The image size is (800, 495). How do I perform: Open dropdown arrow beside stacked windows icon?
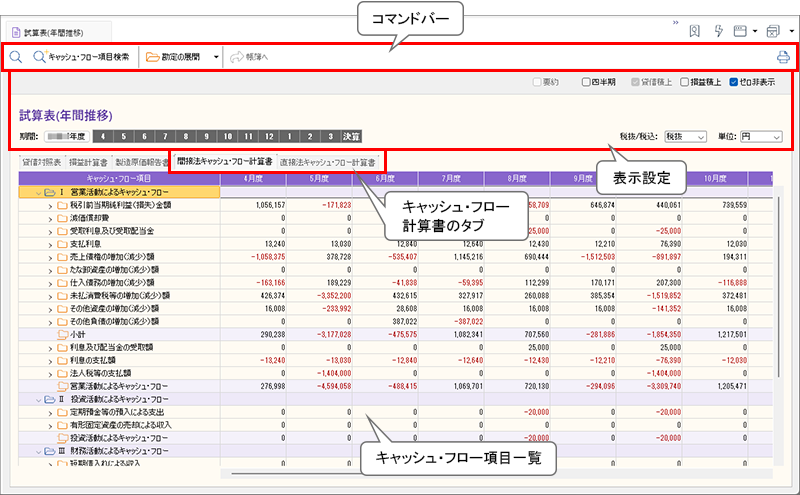click(x=791, y=31)
